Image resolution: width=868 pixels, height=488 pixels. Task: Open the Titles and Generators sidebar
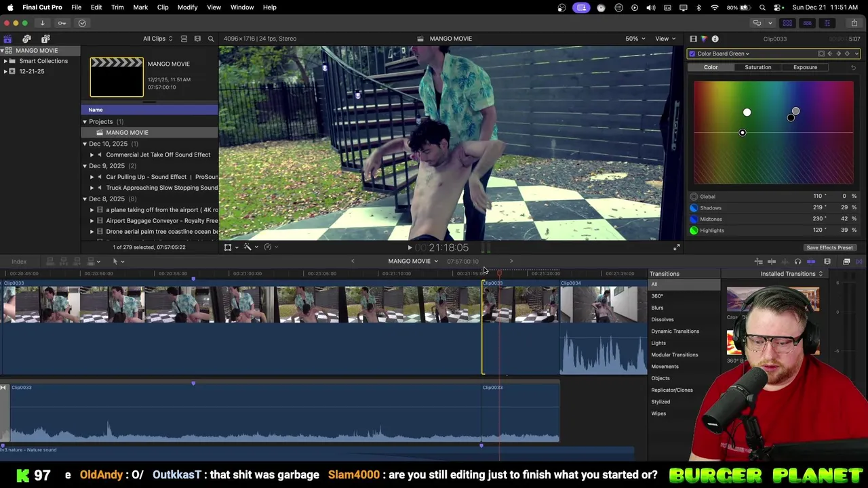[45, 39]
